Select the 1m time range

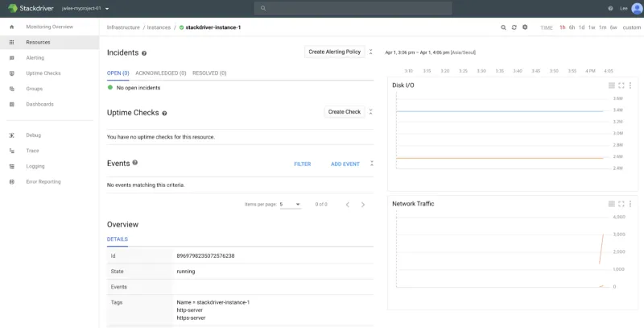[x=602, y=27]
